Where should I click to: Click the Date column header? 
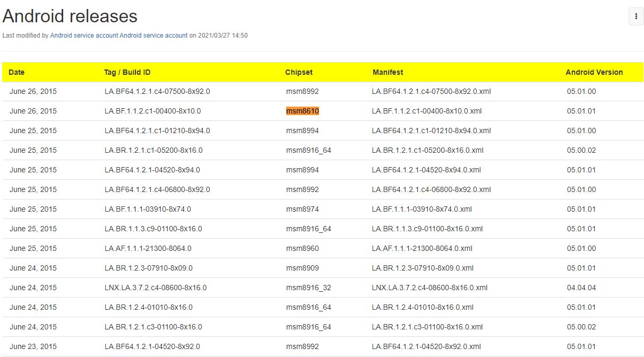click(x=17, y=72)
